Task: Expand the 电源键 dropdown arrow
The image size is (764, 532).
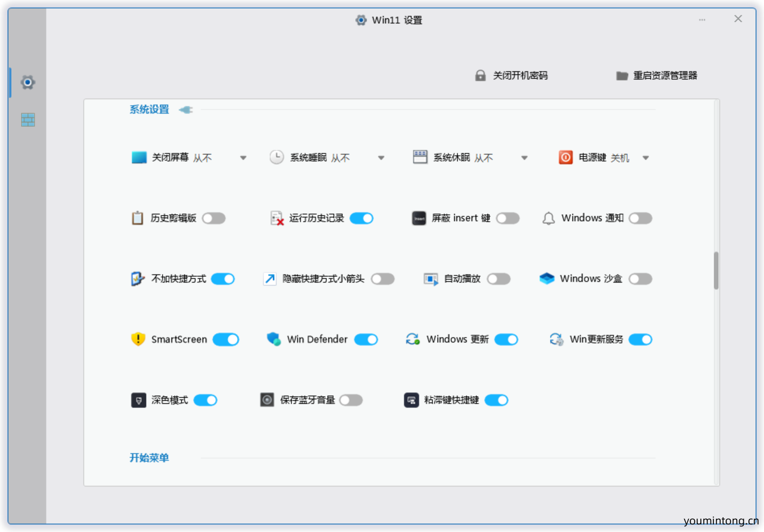Action: tap(646, 158)
